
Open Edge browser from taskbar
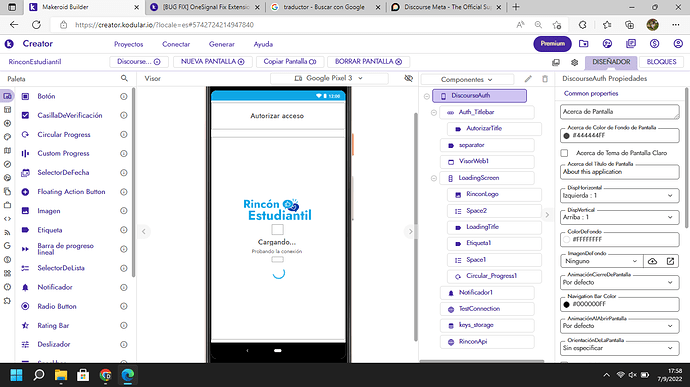pos(128,375)
